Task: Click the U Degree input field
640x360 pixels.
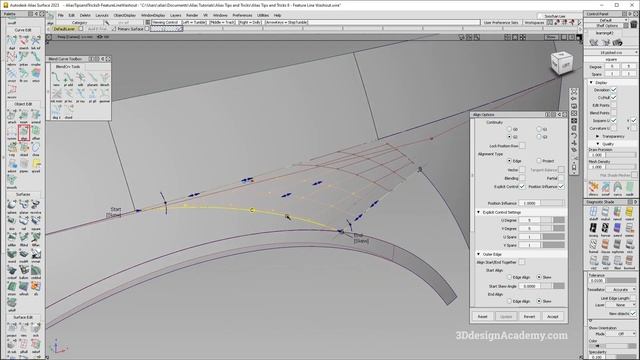Action: (x=529, y=220)
